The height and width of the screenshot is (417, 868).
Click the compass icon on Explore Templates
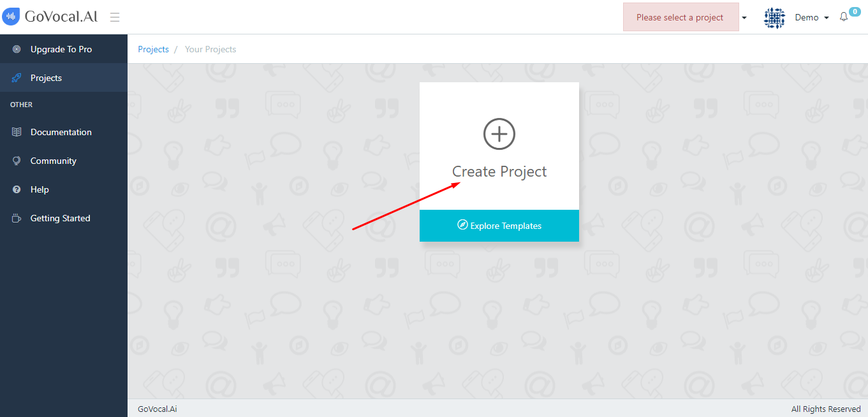[462, 225]
